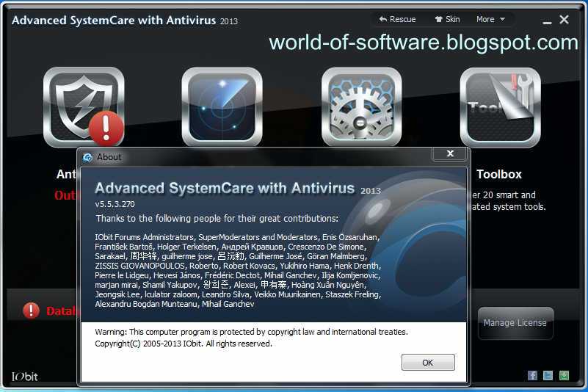The height and width of the screenshot is (392, 588).
Task: Open the Antivirus shield module icon
Action: tap(84, 107)
